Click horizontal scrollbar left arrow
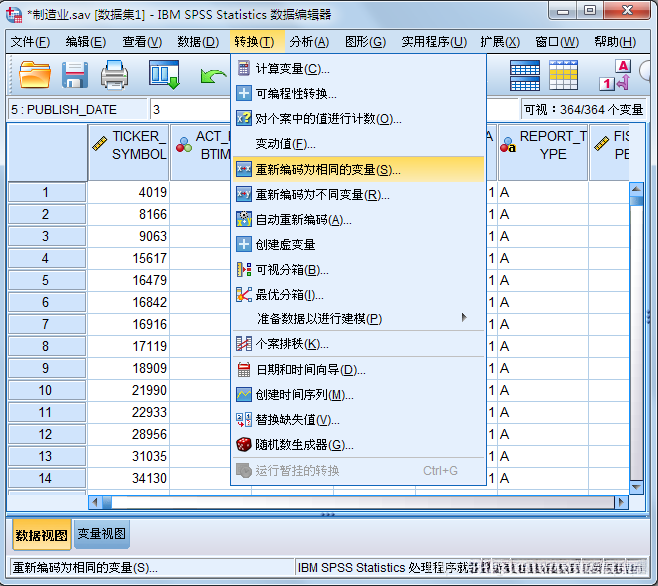Screen dimensions: 658x586 95,502
